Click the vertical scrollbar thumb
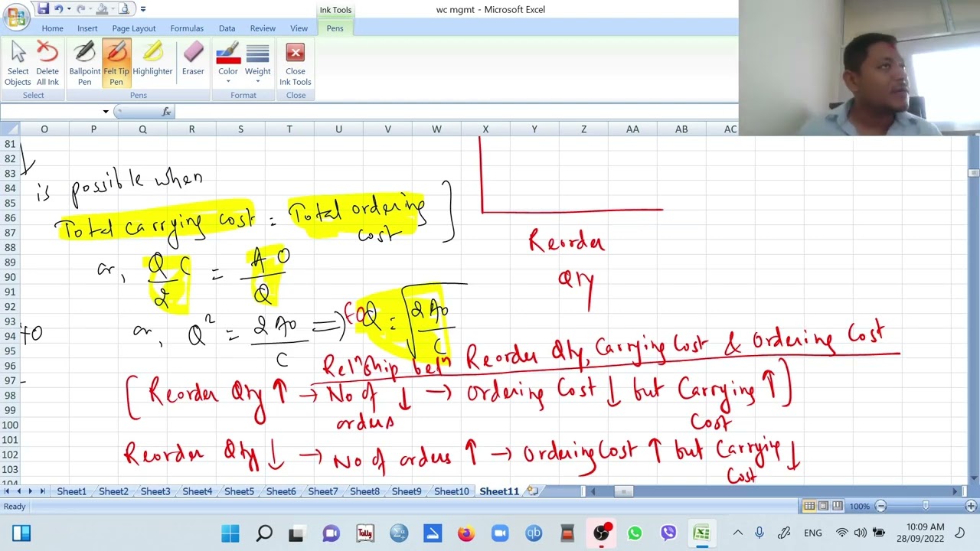 pos(973,173)
